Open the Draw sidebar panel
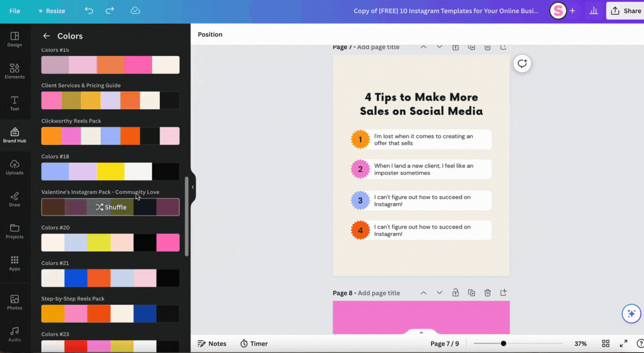 tap(15, 199)
